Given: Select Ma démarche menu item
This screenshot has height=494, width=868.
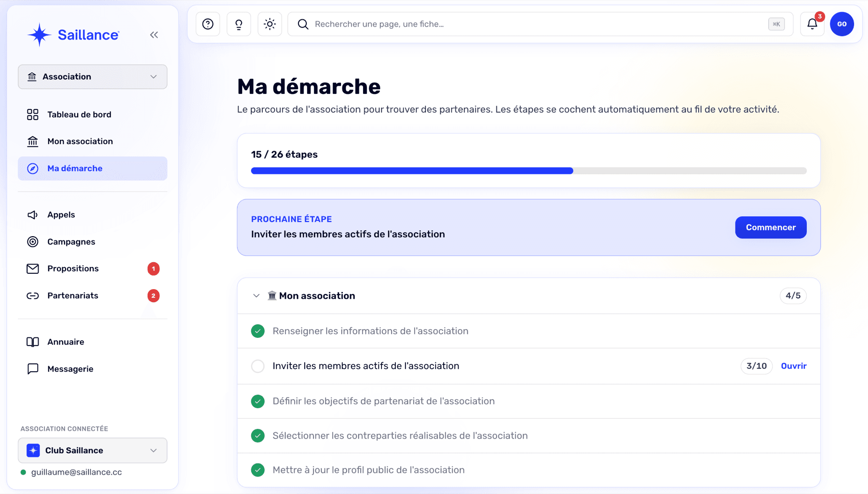Looking at the screenshot, I should [x=93, y=168].
